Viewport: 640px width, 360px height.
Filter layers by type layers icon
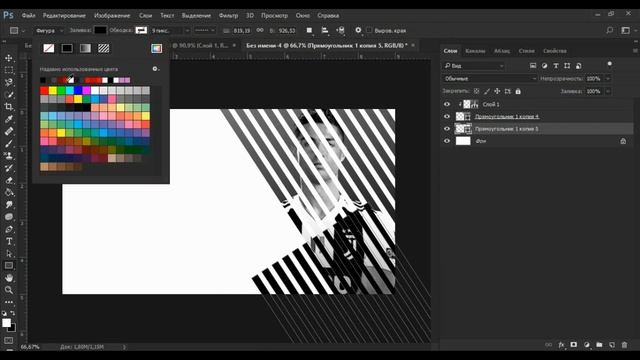pos(556,66)
